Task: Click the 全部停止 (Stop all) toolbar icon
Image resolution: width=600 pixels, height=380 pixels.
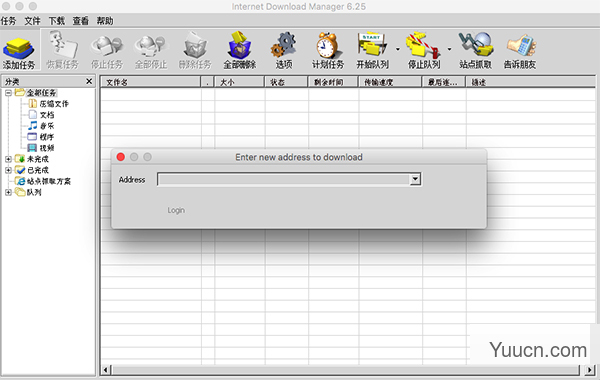Action: (151, 51)
